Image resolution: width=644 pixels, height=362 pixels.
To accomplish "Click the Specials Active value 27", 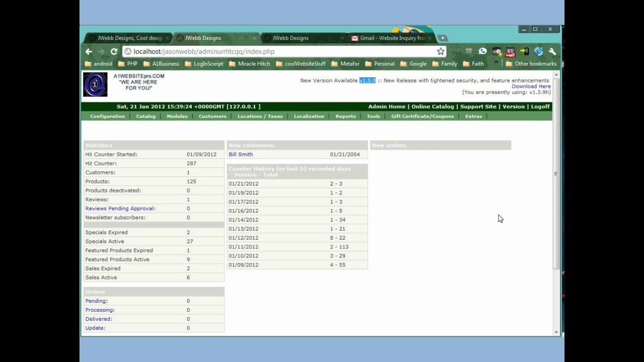I will click(190, 241).
